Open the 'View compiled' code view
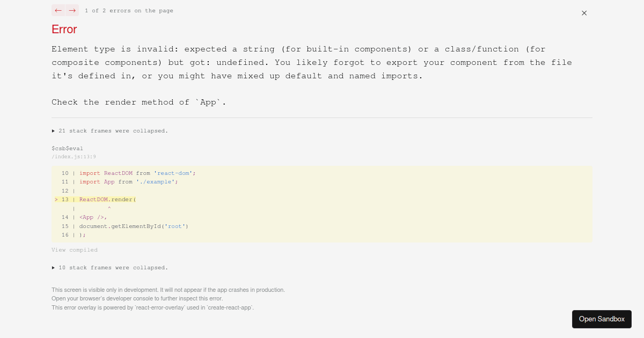 click(75, 249)
